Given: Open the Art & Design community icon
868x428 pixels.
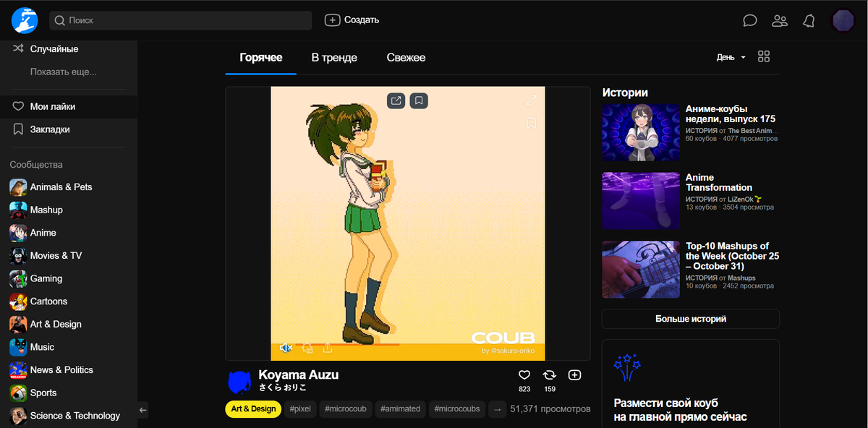Looking at the screenshot, I should (x=18, y=325).
